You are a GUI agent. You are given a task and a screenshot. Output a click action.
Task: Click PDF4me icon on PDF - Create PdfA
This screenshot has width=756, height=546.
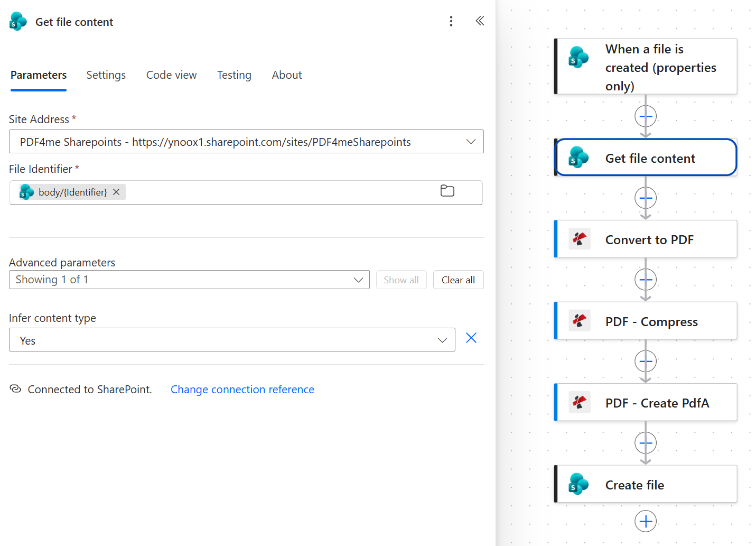point(580,402)
